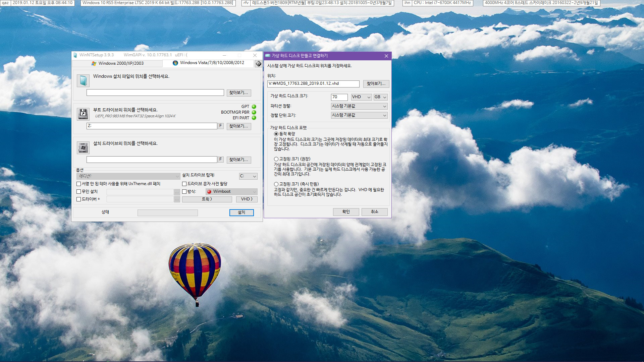The image size is (644, 362).
Task: Select fixed size recommended (고정된 크기 권장) option
Action: coord(276,159)
